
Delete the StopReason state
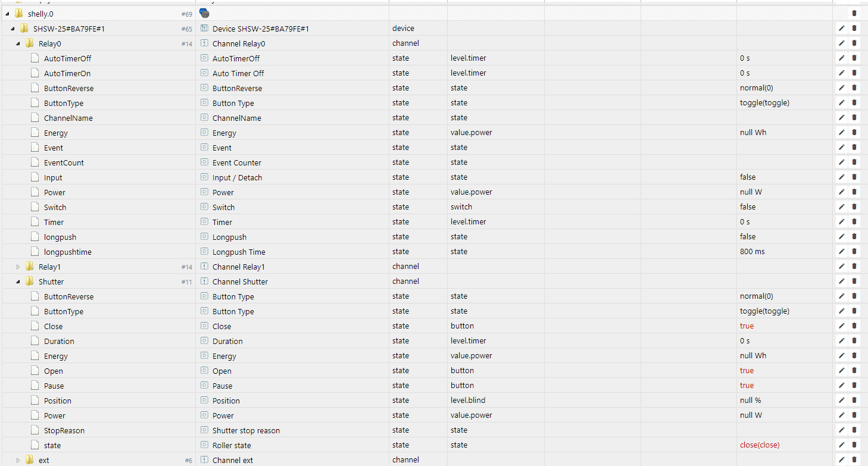coord(854,430)
